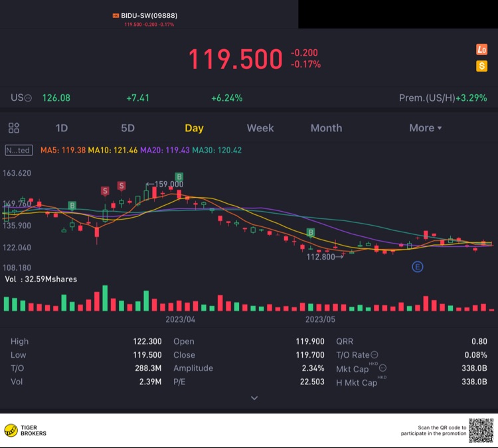This screenshot has width=498, height=448.
Task: Tap the US price 126.08
Action: tap(56, 98)
